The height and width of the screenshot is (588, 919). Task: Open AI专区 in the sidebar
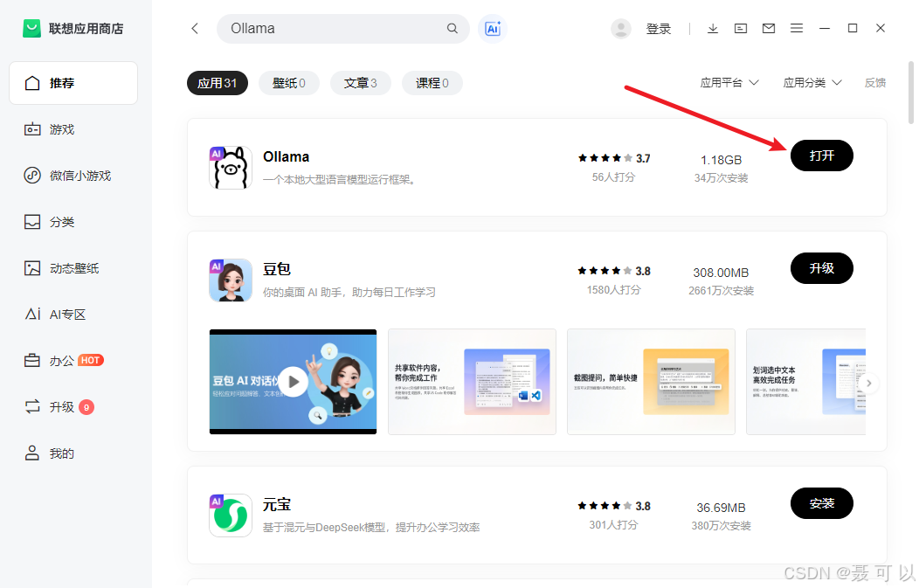click(x=73, y=315)
